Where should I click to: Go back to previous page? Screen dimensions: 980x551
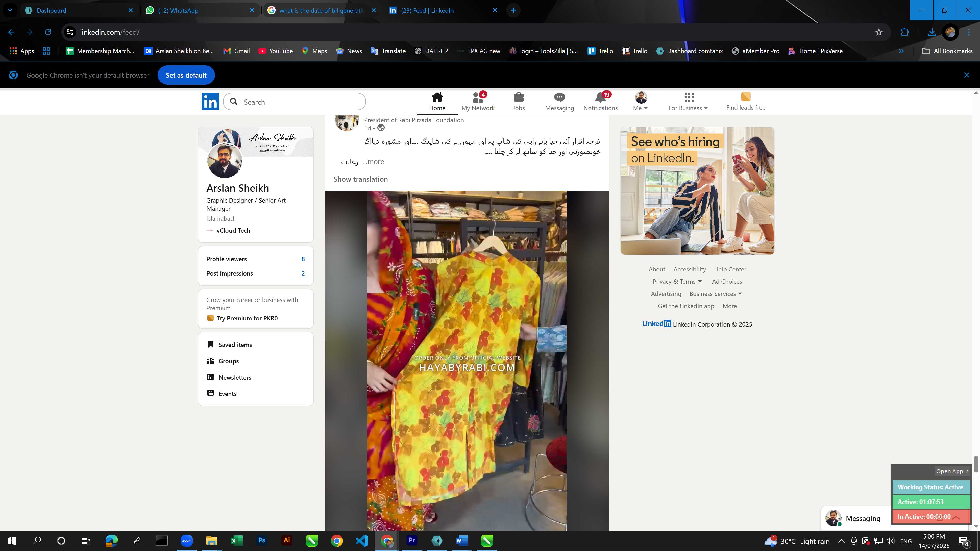tap(11, 32)
